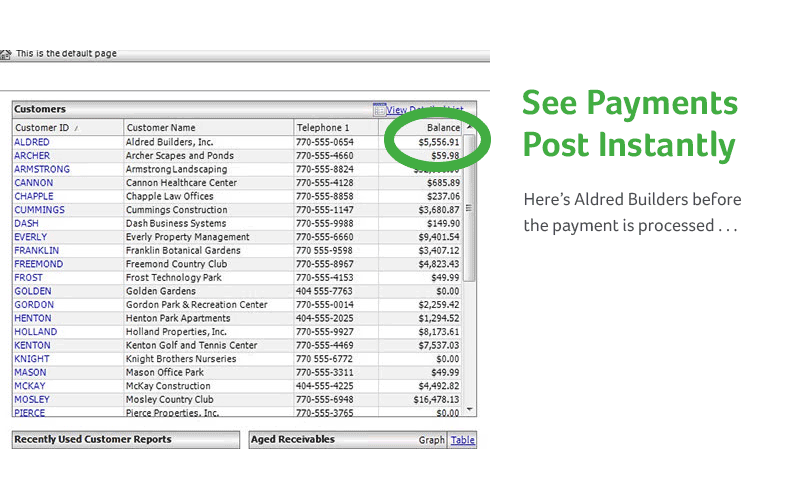Open the ALDRED customer record

click(x=32, y=142)
